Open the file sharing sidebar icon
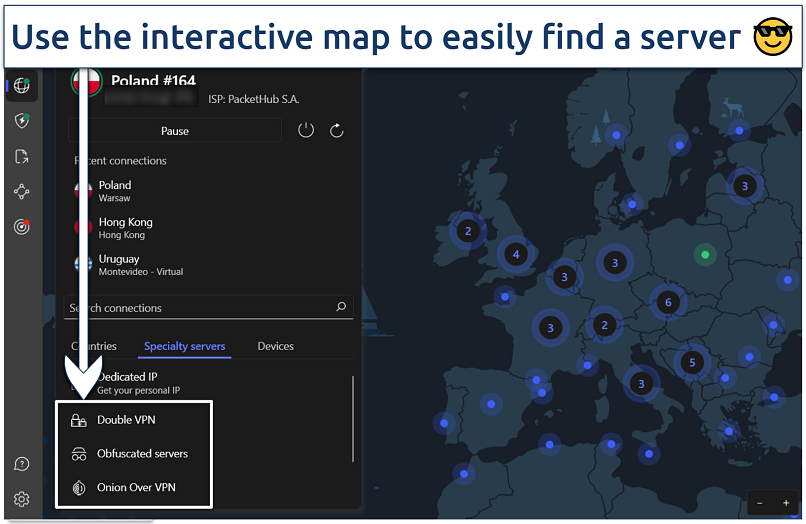This screenshot has height=524, width=806. click(22, 156)
